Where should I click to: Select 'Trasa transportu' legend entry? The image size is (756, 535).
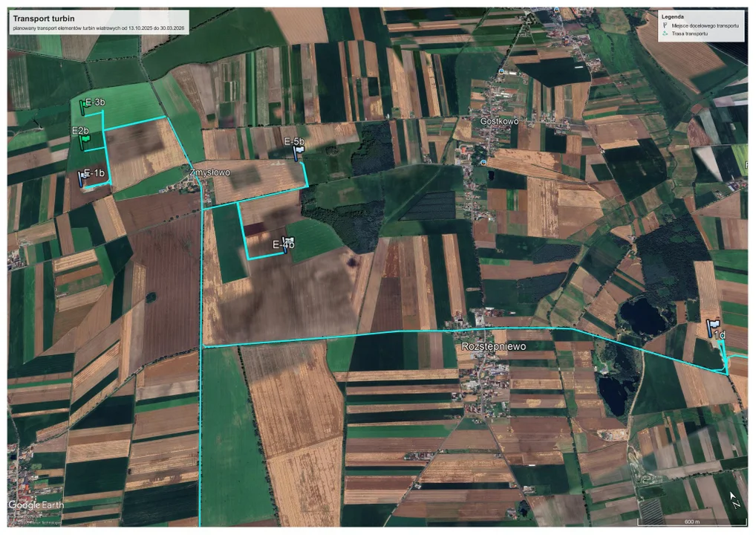click(x=690, y=34)
